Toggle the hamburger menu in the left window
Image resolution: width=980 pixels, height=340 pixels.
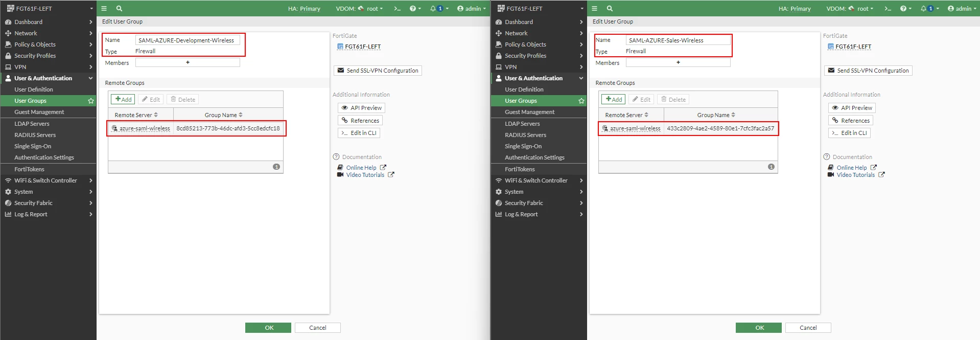pos(104,8)
